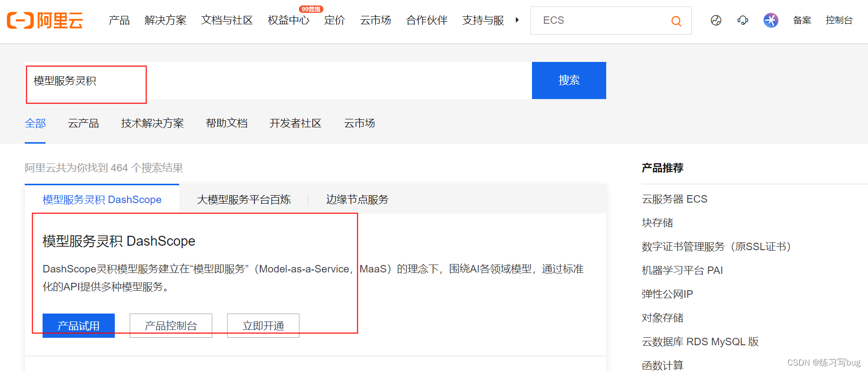The image size is (868, 372).
Task: Open 云数据库 RDS MySQL 版 recommendation
Action: coord(700,342)
